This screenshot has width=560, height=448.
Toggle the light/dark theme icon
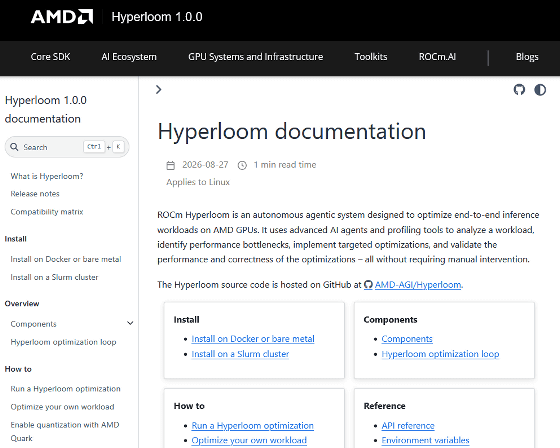click(540, 90)
